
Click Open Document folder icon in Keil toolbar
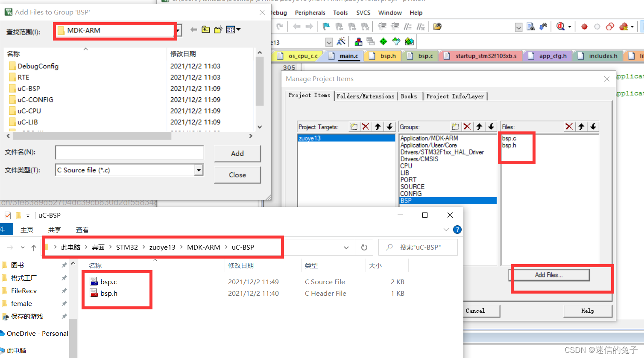(x=437, y=26)
